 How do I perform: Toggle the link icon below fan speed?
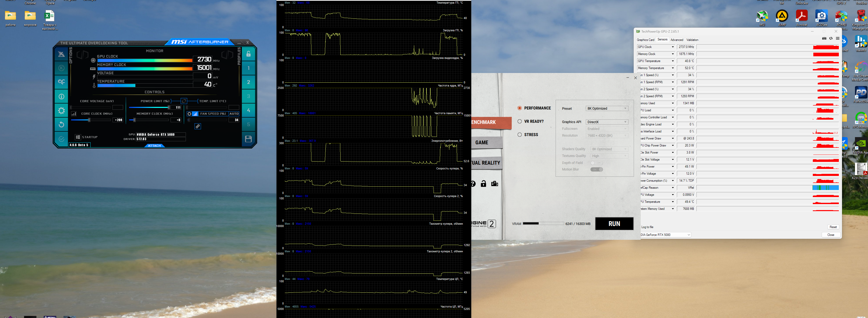[198, 126]
